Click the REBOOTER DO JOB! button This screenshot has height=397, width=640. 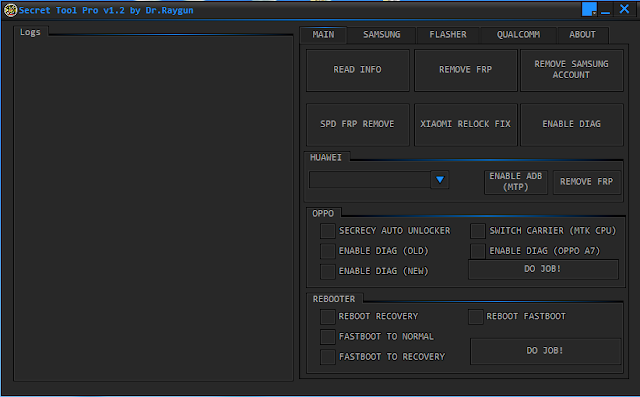point(546,351)
